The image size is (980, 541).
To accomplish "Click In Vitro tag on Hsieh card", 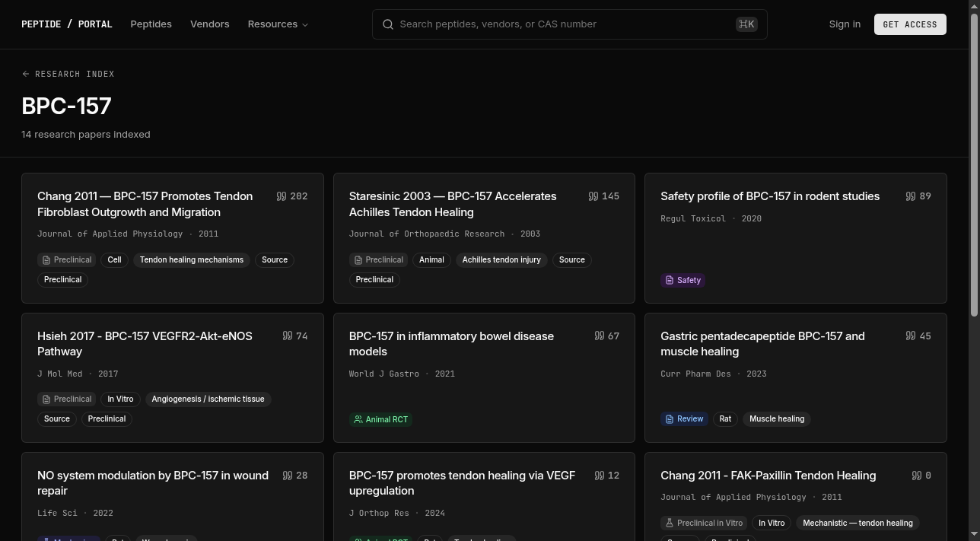I will (x=120, y=399).
